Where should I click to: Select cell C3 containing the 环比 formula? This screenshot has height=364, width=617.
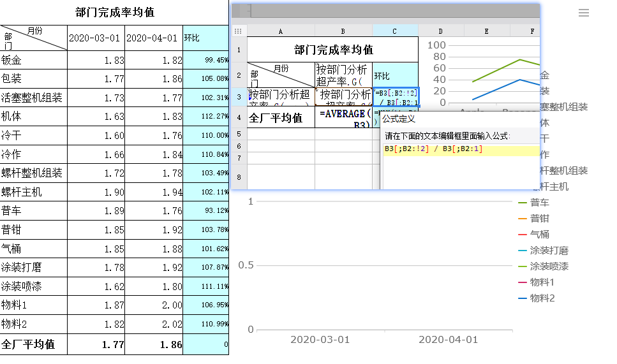point(396,97)
